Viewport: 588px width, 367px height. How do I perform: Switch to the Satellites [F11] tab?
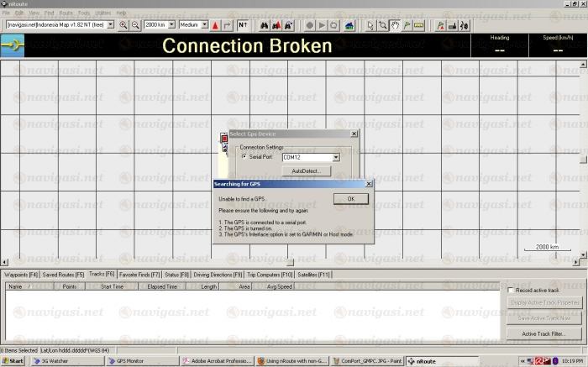(x=314, y=275)
